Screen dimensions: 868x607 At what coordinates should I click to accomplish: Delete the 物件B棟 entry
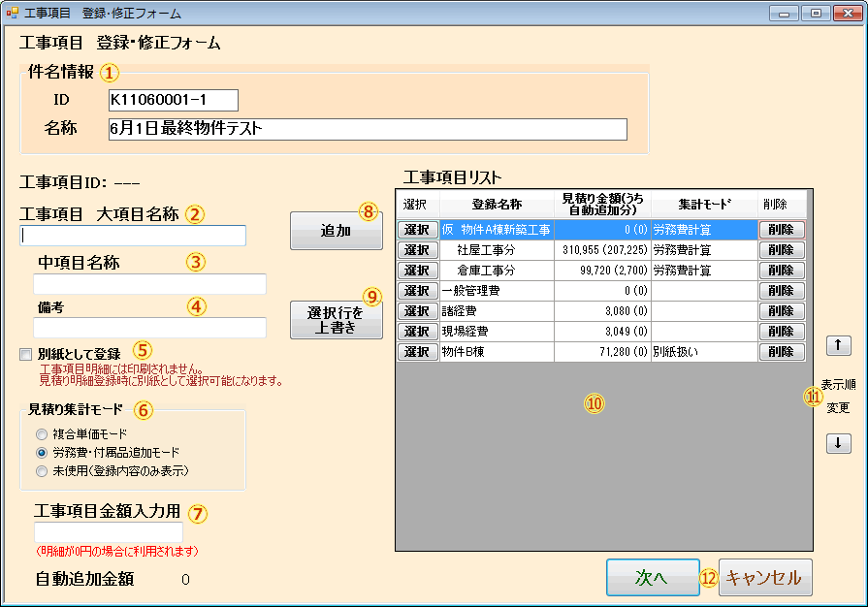click(x=782, y=352)
